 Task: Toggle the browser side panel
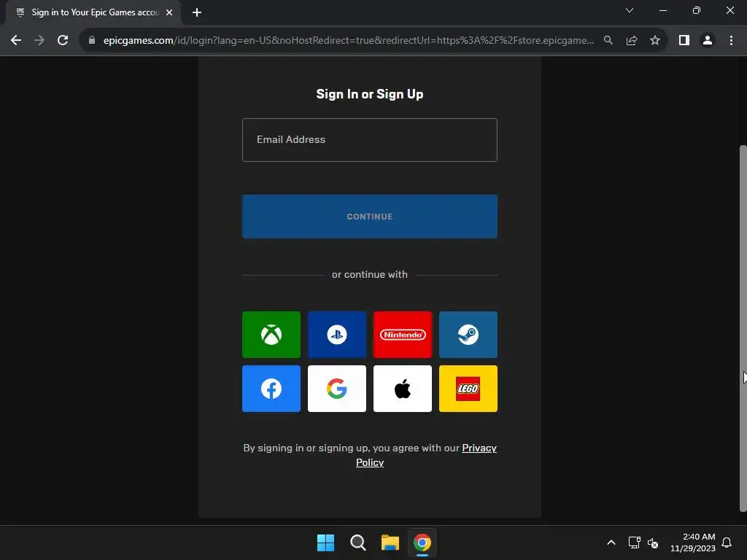coord(684,41)
